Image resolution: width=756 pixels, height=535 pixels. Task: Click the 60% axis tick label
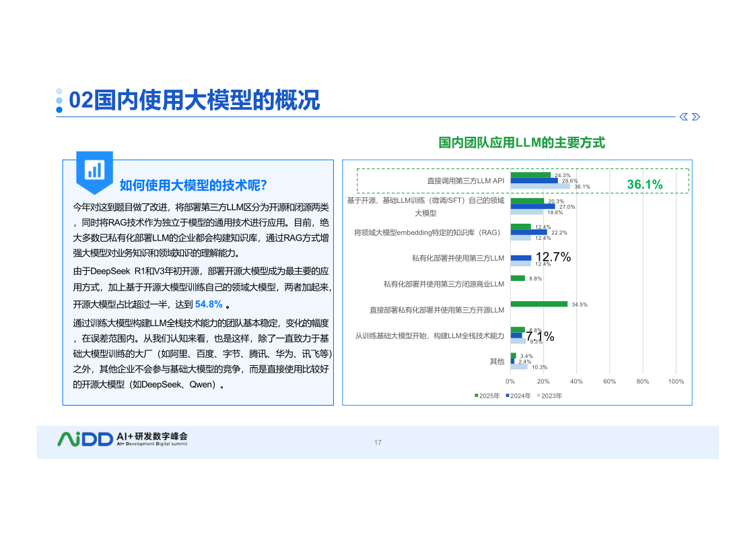609,381
